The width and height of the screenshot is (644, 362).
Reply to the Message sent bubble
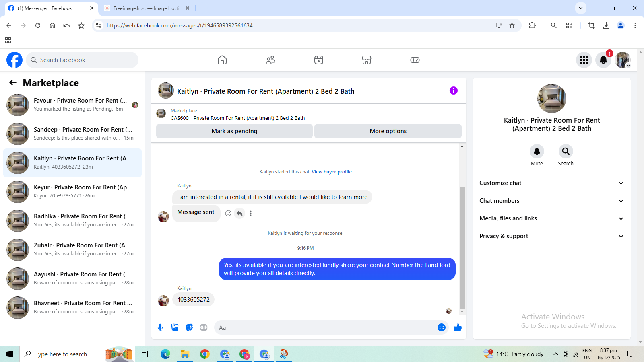coord(239,213)
